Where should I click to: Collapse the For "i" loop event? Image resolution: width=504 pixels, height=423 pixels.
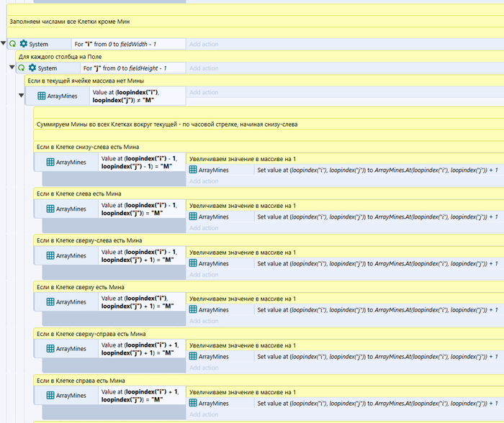pos(4,44)
